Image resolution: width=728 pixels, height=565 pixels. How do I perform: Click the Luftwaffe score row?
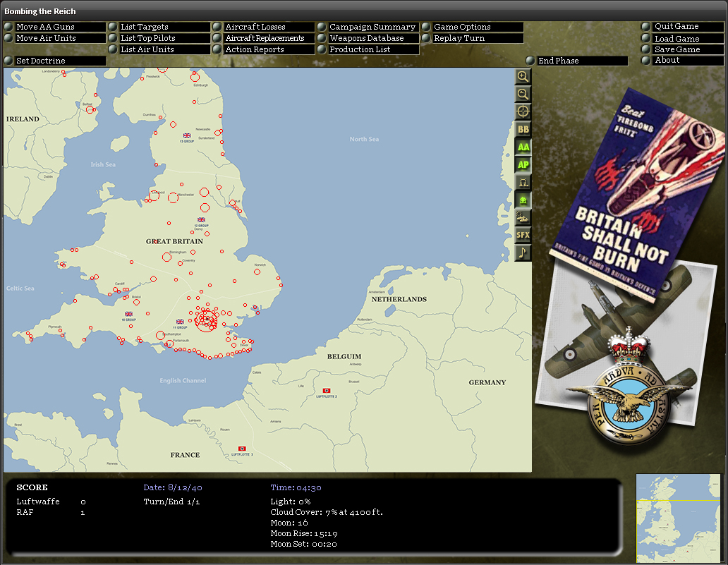pos(51,502)
